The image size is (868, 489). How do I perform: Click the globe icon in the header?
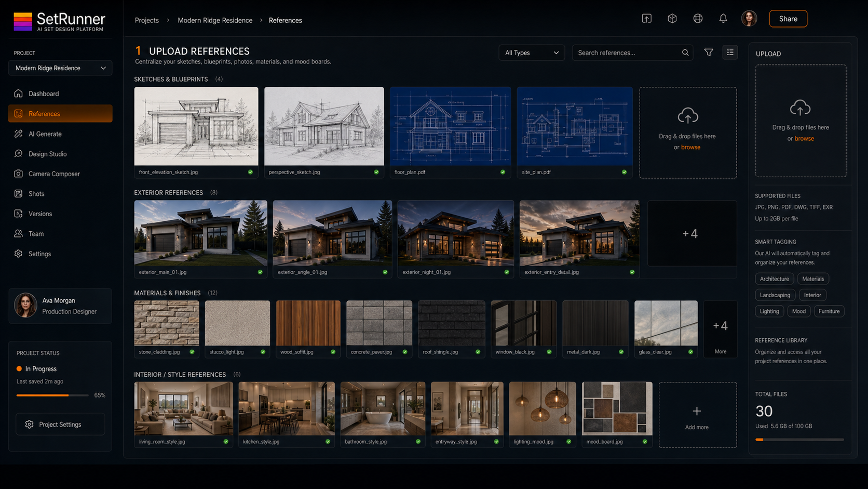coord(698,19)
